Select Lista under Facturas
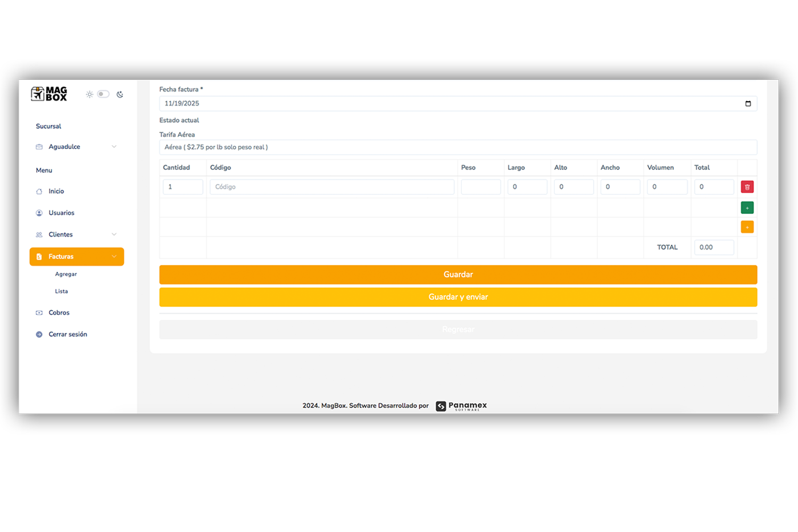This screenshot has width=798, height=532. pos(62,292)
